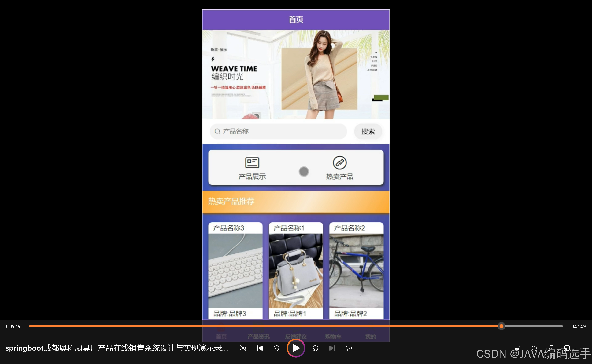Image resolution: width=592 pixels, height=364 pixels.
Task: Click the 产品名称1 card title
Action: click(x=289, y=228)
